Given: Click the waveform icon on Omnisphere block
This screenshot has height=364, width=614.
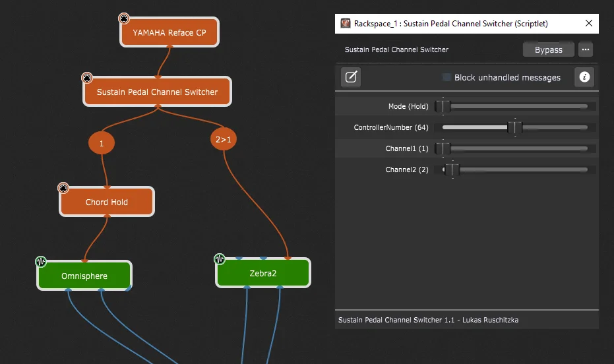Looking at the screenshot, I should [41, 261].
